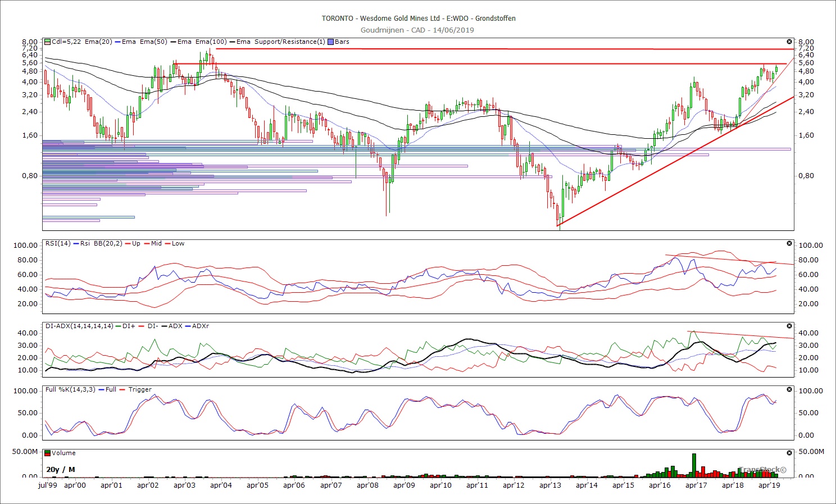The width and height of the screenshot is (836, 504).
Task: Select the ADXr legend entry
Action: [x=201, y=326]
